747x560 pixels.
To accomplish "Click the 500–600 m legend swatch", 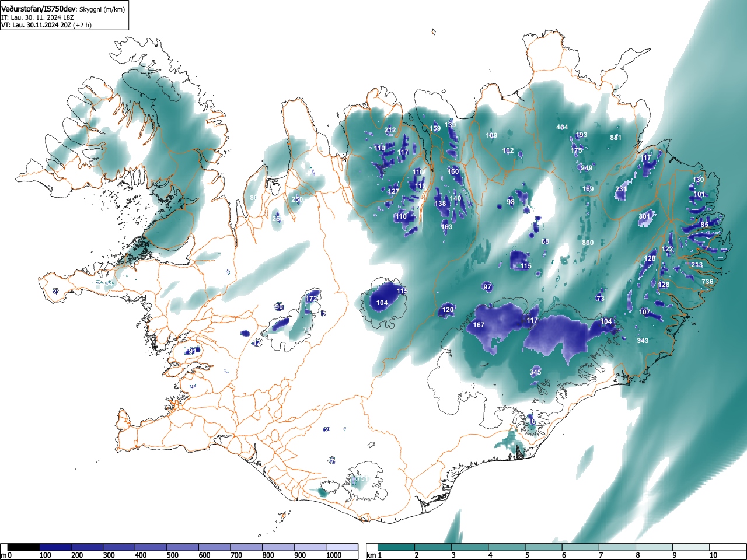I will [183, 547].
